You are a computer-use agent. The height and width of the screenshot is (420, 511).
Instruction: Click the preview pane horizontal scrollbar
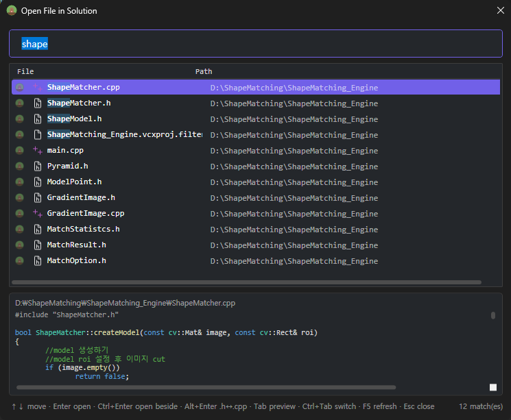pyautogui.click(x=206, y=387)
